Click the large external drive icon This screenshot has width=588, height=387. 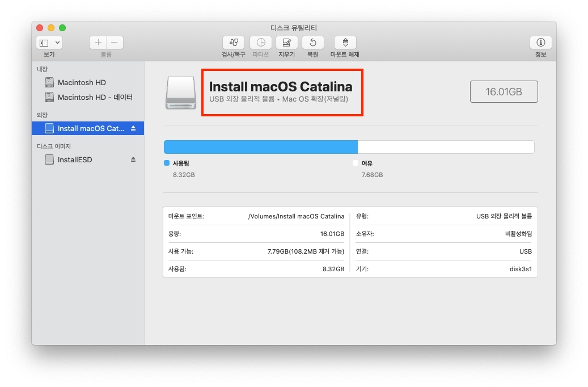click(x=181, y=92)
